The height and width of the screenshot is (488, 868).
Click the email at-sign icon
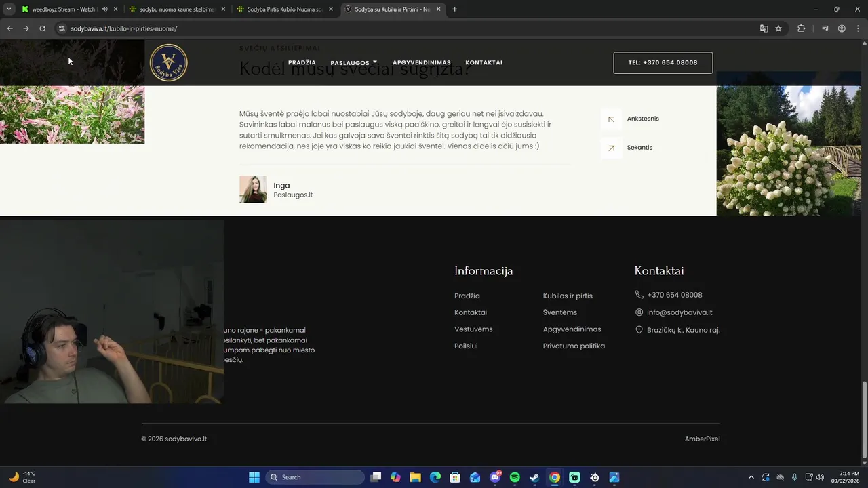(639, 312)
